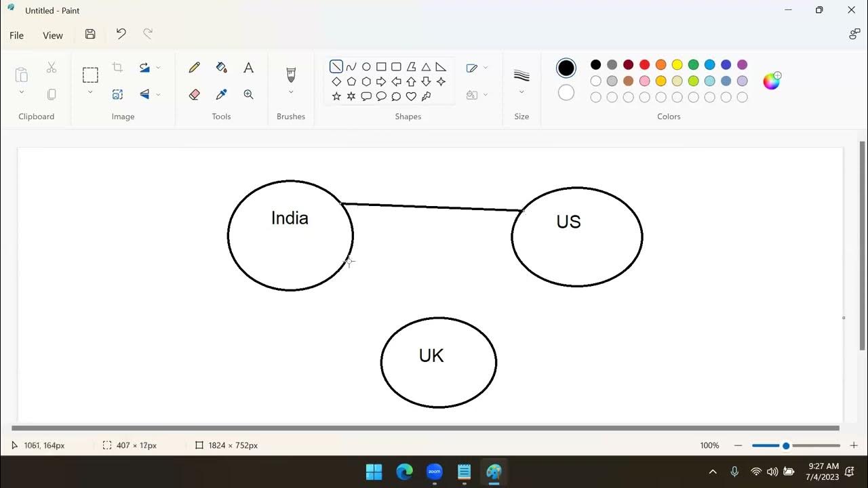
Task: Open the View menu
Action: tap(53, 35)
